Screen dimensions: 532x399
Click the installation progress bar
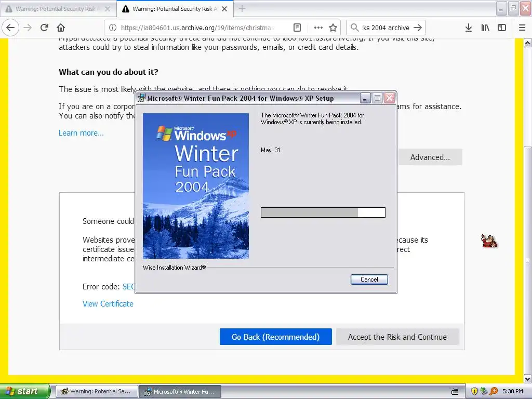coord(323,212)
